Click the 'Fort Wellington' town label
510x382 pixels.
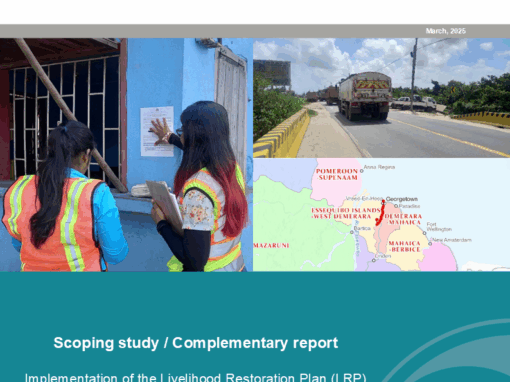click(439, 227)
